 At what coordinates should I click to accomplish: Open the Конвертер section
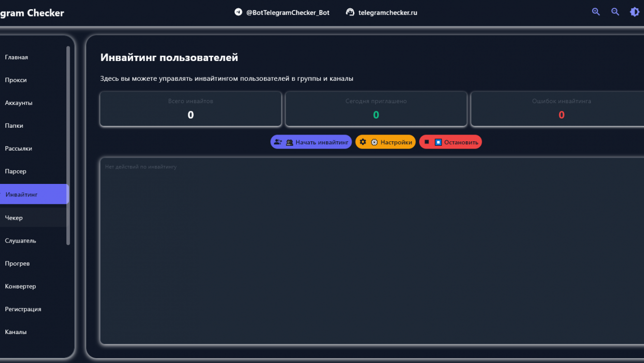coord(20,286)
